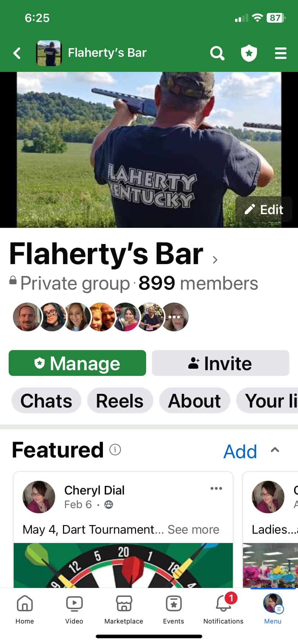Tap the green Manage button
This screenshot has height=644, width=298.
pyautogui.click(x=77, y=363)
